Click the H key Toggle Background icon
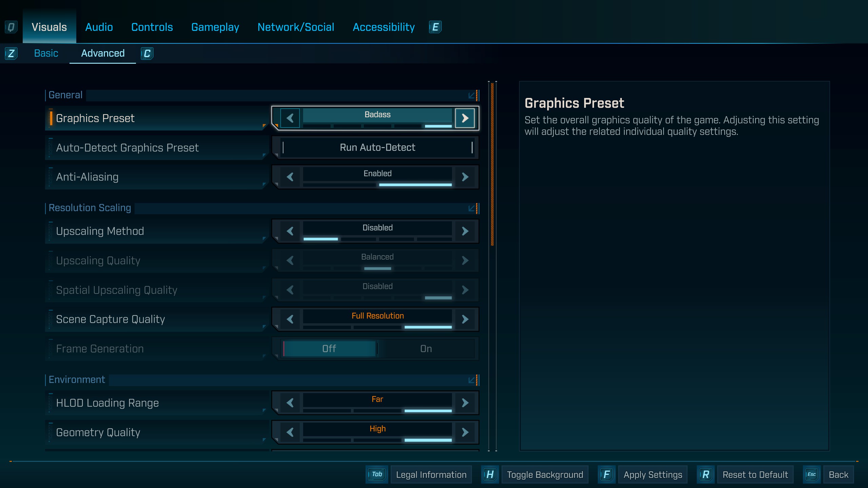Viewport: 868px width, 488px height. click(x=490, y=474)
